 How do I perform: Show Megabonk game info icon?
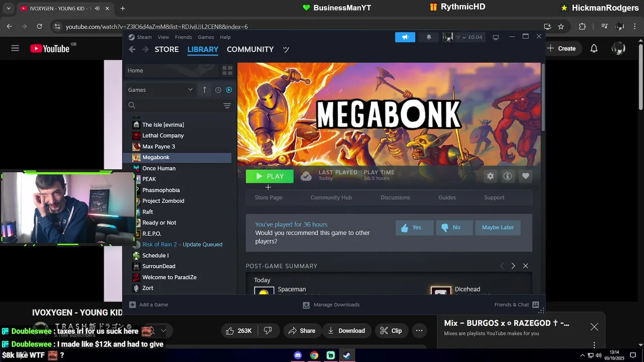(507, 176)
